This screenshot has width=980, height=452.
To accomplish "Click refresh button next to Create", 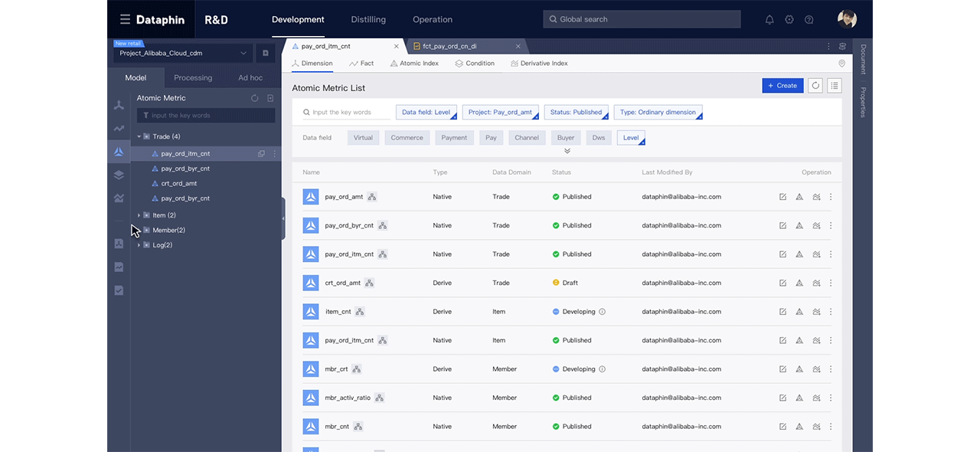I will click(815, 86).
